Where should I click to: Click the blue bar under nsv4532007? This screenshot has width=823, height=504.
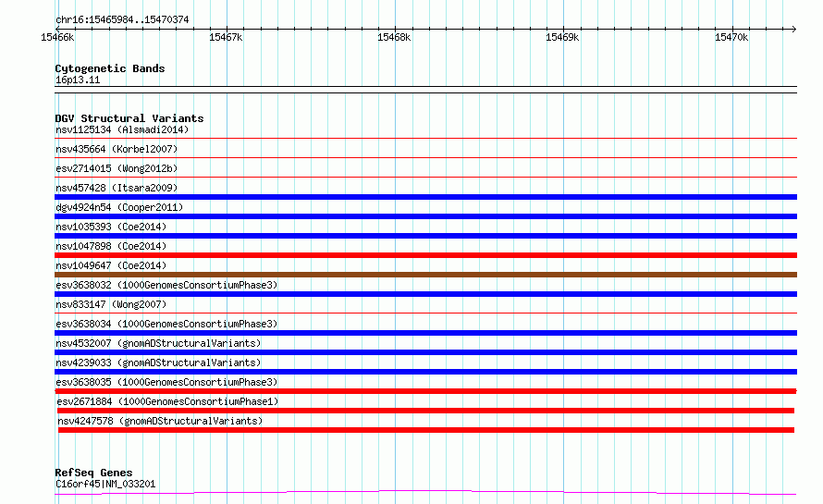pos(425,352)
